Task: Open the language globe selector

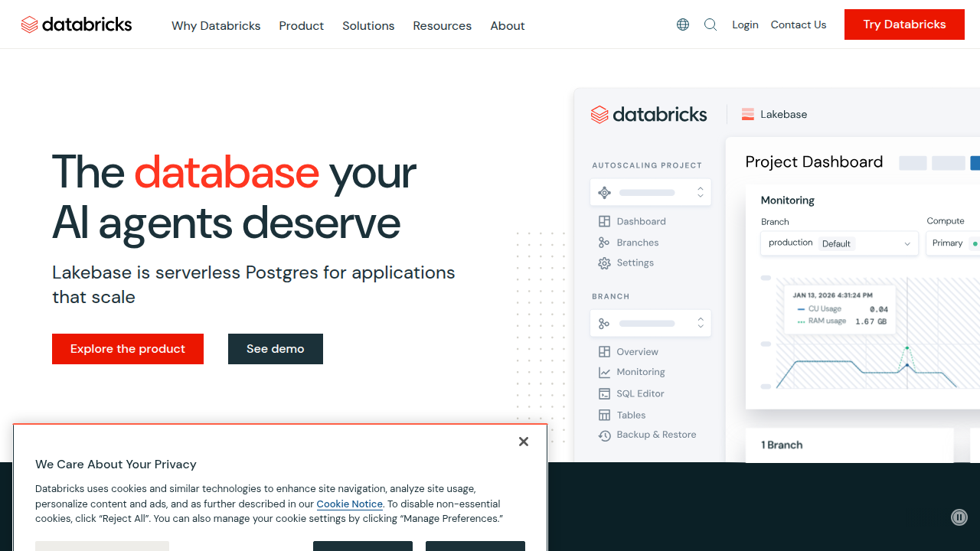Action: coord(683,24)
